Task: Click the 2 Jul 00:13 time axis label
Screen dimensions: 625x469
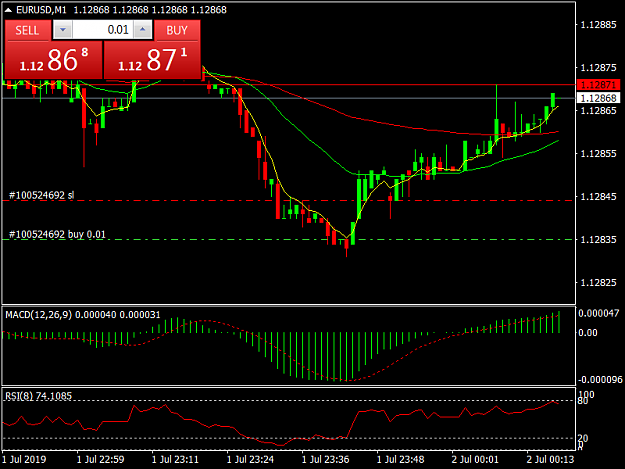Action: coord(550,459)
